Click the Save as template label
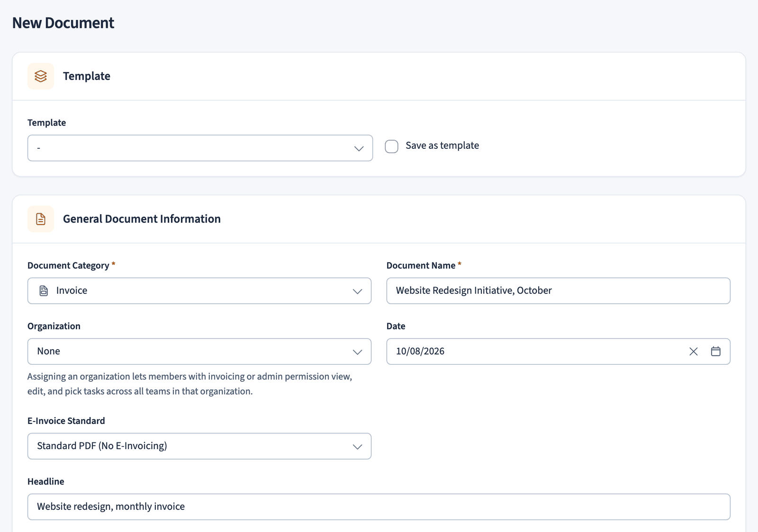 (442, 145)
